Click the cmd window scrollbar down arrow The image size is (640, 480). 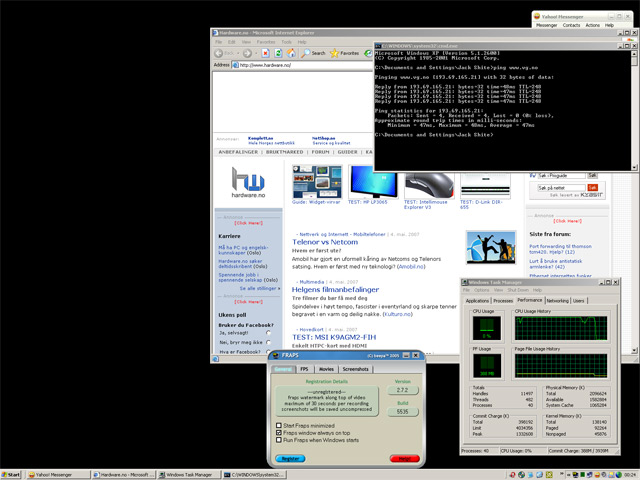pos(634,167)
